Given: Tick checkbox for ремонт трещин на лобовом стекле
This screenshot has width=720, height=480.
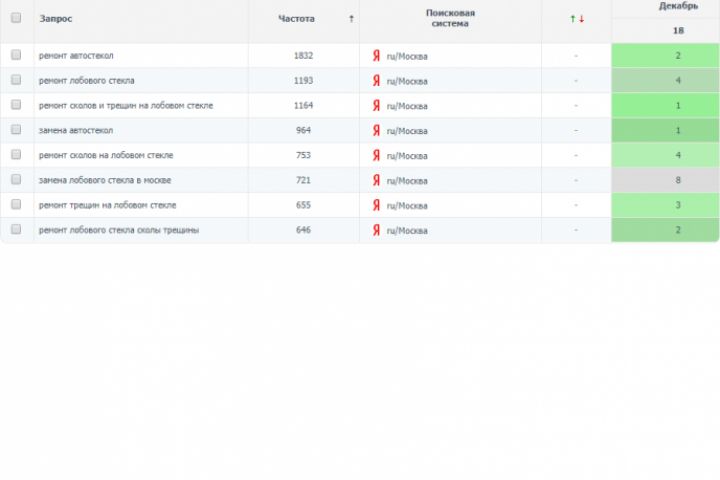Looking at the screenshot, I should [16, 203].
